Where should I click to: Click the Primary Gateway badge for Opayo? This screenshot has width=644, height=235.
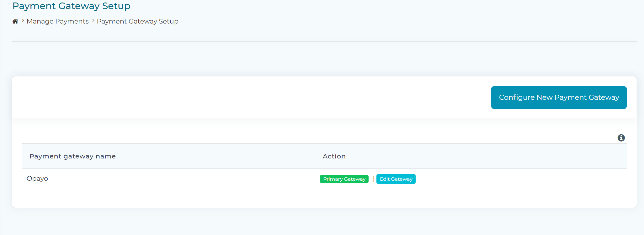point(344,179)
